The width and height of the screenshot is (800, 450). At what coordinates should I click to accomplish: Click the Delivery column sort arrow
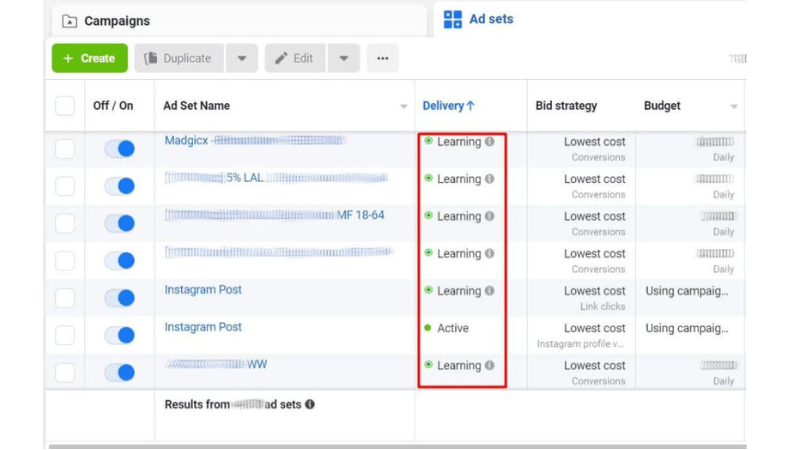(x=471, y=106)
